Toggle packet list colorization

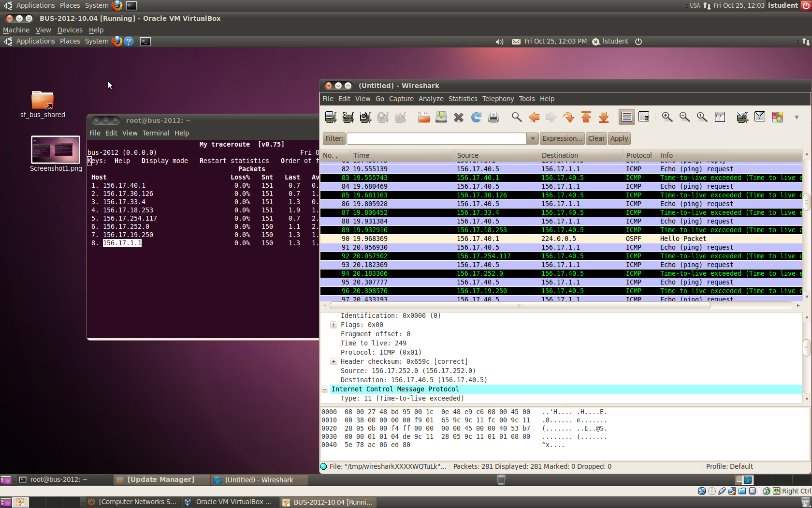tap(626, 117)
